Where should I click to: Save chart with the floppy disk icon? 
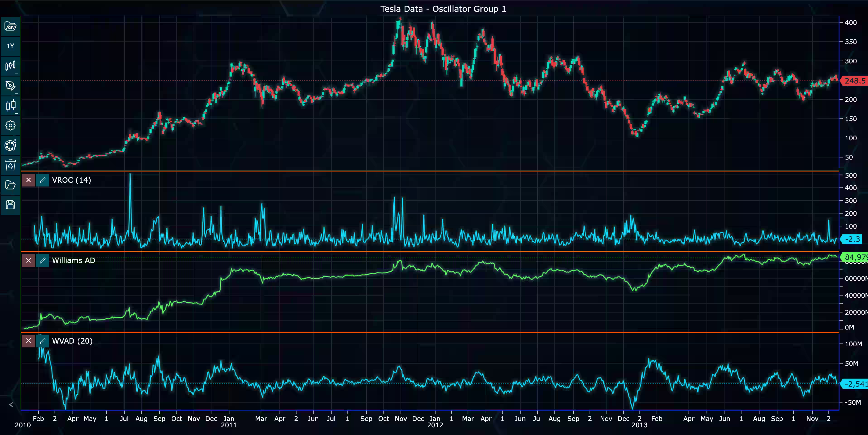tap(10, 205)
